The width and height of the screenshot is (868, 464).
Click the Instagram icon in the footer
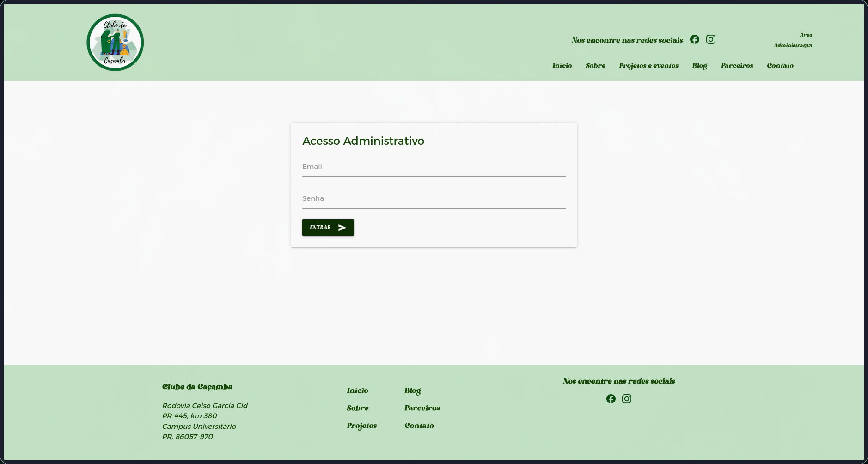(x=627, y=399)
